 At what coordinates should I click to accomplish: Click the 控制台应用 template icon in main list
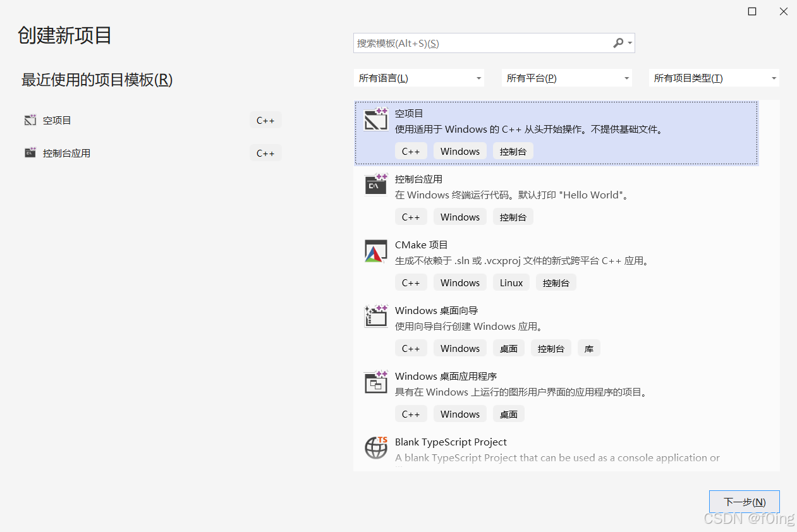pyautogui.click(x=375, y=184)
